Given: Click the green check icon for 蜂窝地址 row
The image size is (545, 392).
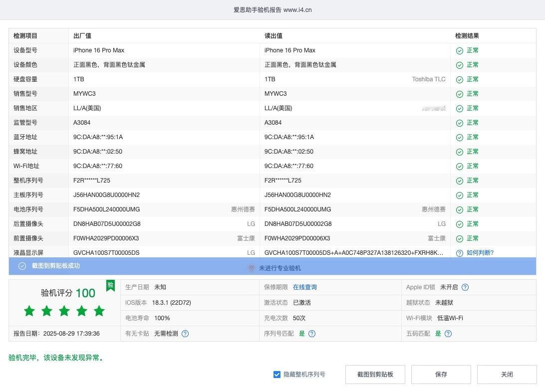Looking at the screenshot, I should tap(460, 152).
